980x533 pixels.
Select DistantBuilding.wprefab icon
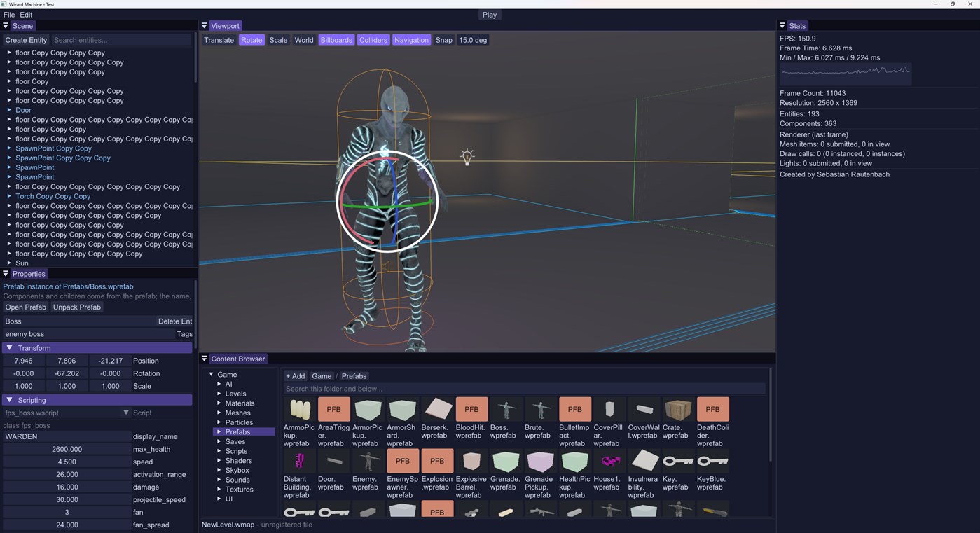click(x=300, y=462)
